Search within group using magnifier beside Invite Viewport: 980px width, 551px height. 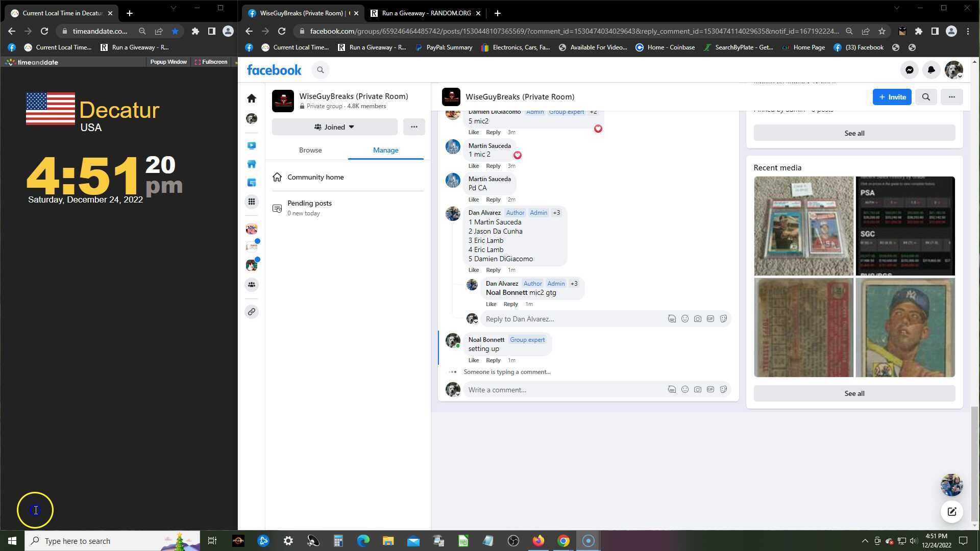coord(926,97)
